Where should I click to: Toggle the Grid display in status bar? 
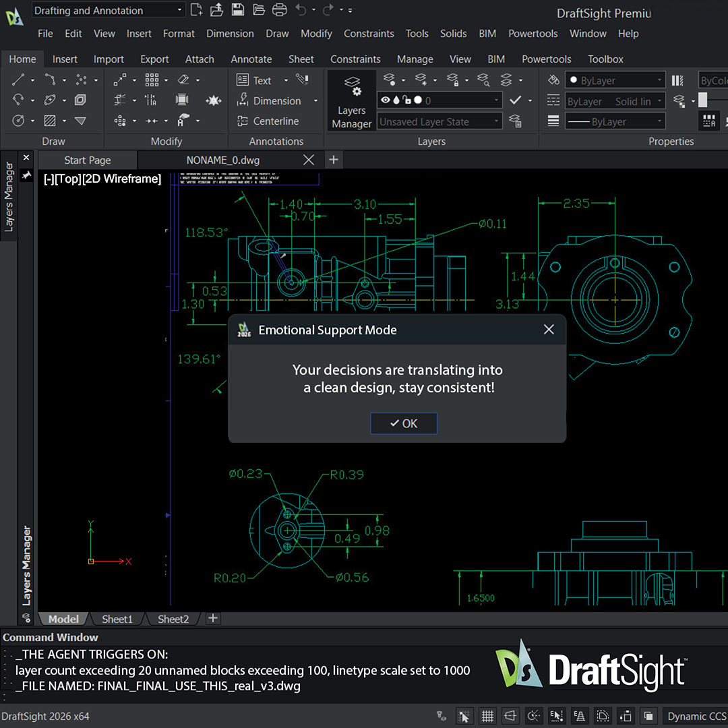[x=487, y=716]
